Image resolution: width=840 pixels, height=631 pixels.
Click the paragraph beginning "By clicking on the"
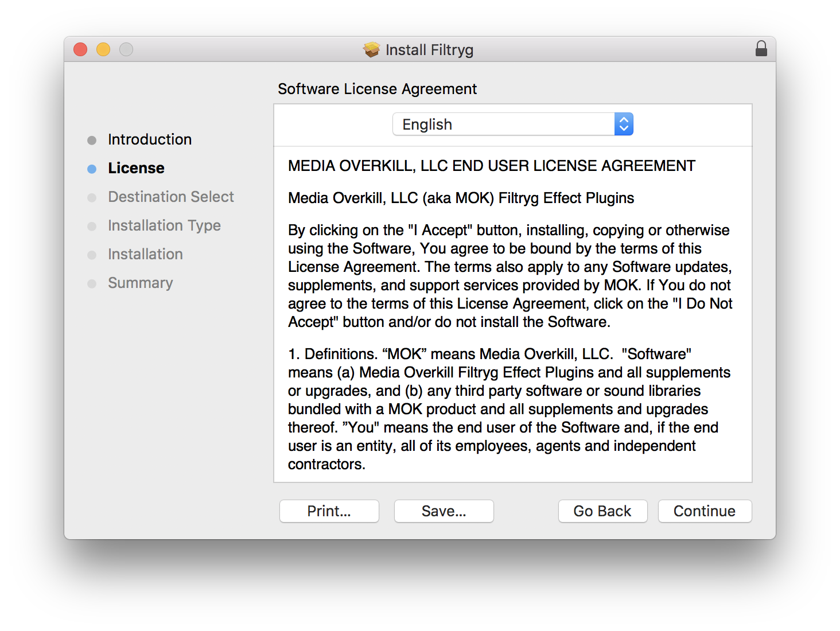click(510, 276)
